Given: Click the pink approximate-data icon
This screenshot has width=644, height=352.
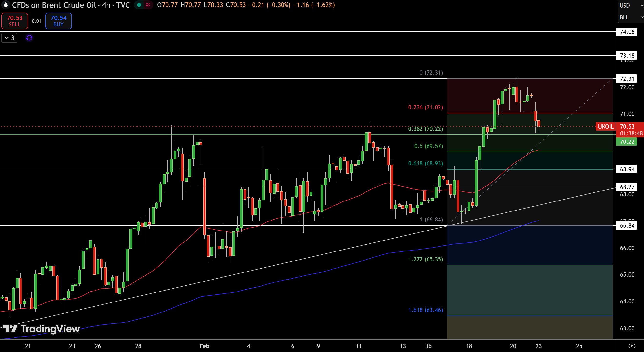Looking at the screenshot, I should pos(148,5).
